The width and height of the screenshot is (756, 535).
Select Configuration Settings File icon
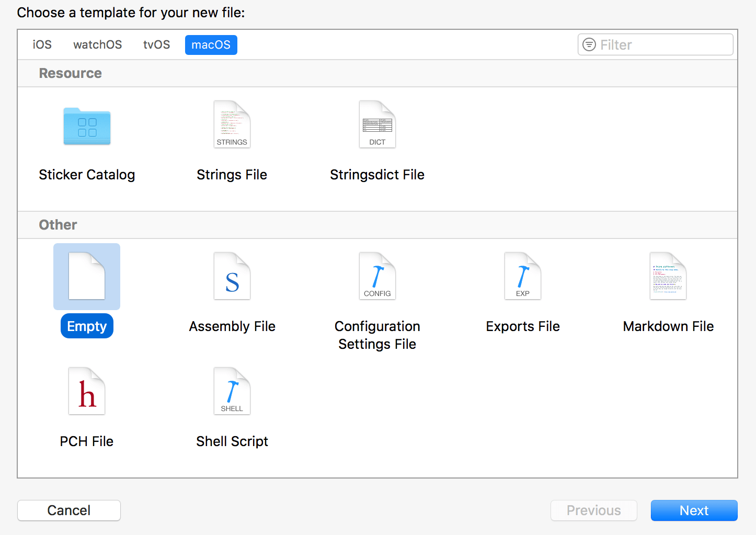click(377, 276)
